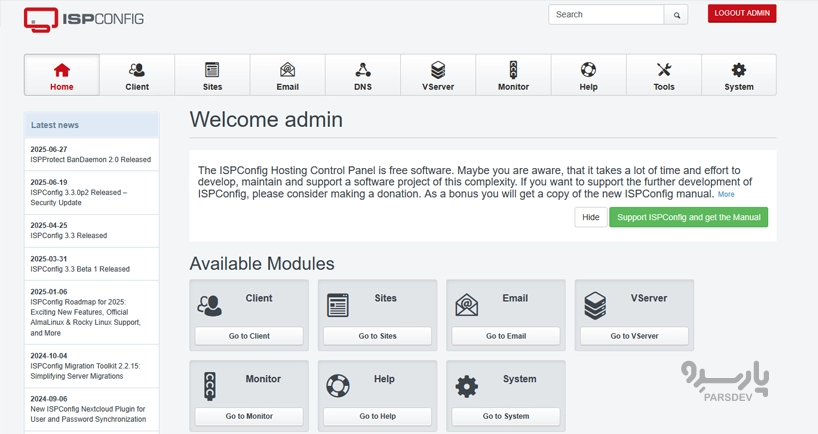Click the VServer stack module icon
This screenshot has width=818, height=434.
pos(595,306)
